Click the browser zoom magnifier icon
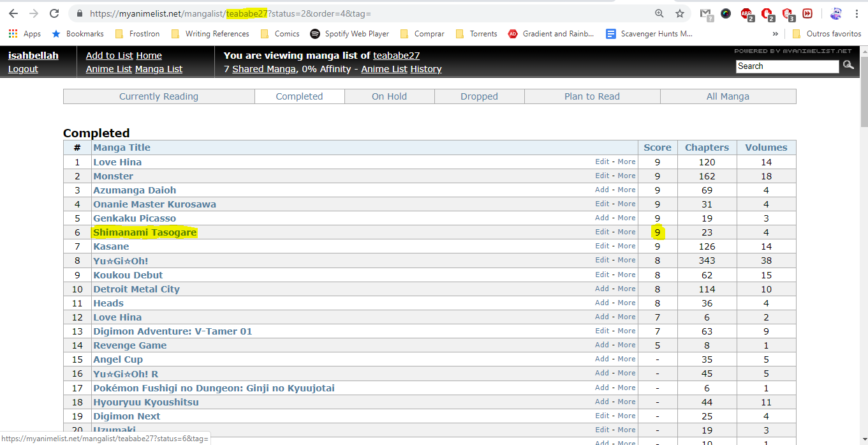The width and height of the screenshot is (868, 445). point(659,13)
